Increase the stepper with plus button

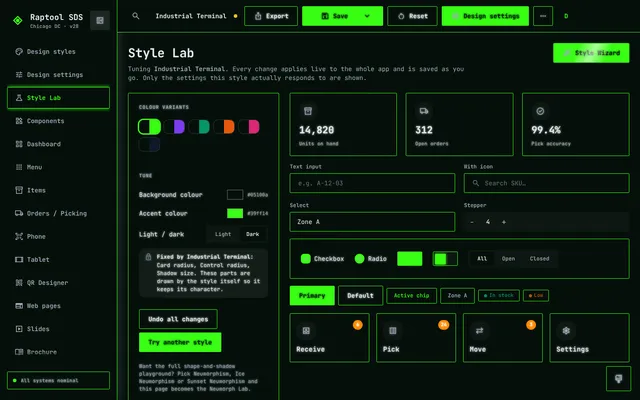point(504,222)
